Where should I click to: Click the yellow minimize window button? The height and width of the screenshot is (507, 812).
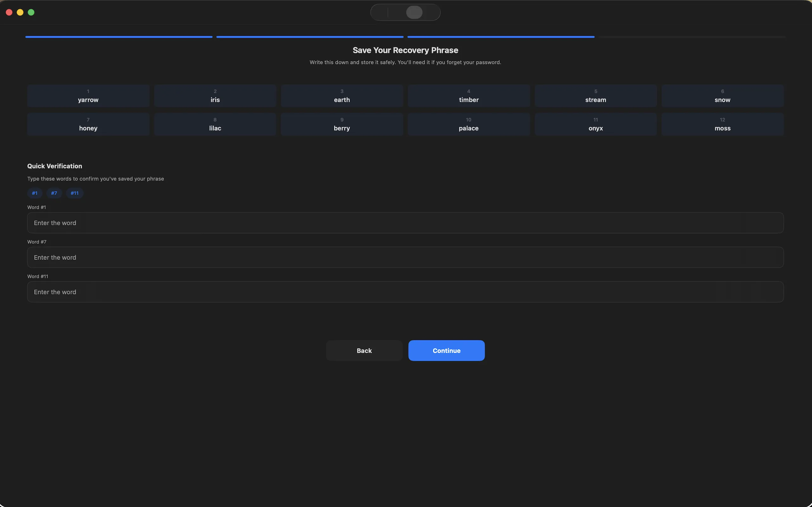(x=20, y=12)
